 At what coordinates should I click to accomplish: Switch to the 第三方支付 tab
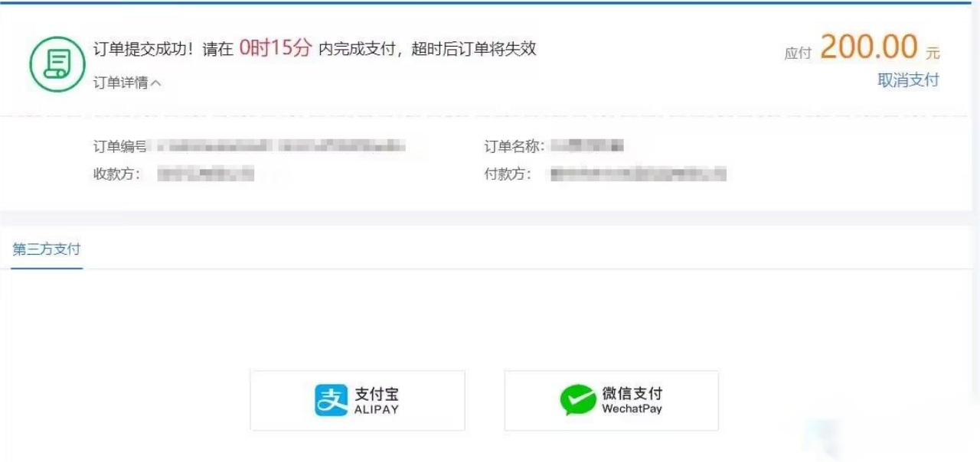pos(47,249)
